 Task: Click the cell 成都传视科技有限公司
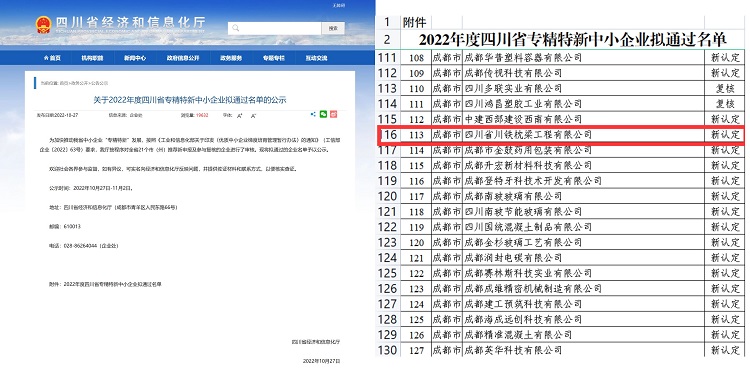tap(583, 73)
